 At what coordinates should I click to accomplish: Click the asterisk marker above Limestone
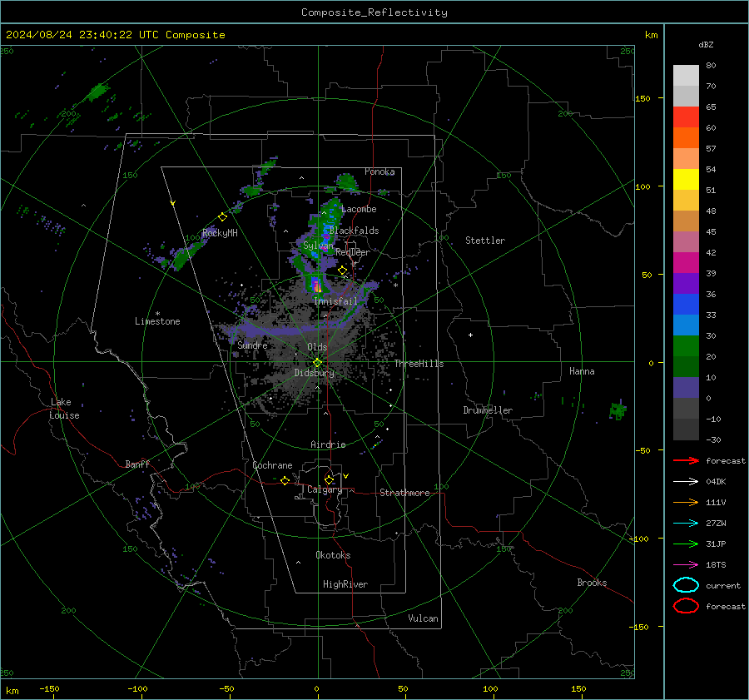(157, 314)
